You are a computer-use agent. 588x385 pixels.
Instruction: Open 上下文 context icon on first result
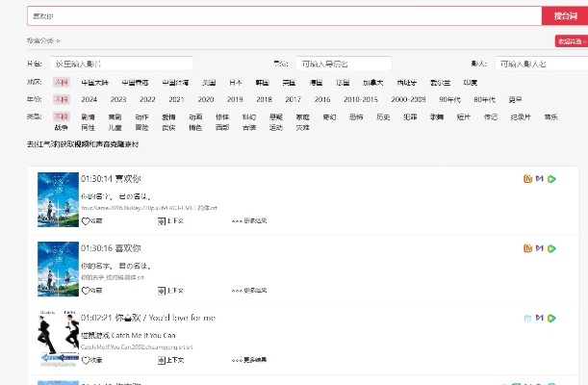tap(161, 221)
